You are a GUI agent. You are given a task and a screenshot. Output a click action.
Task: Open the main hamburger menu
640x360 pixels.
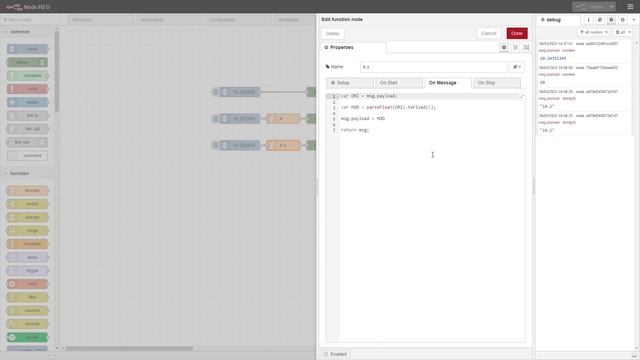(x=630, y=7)
